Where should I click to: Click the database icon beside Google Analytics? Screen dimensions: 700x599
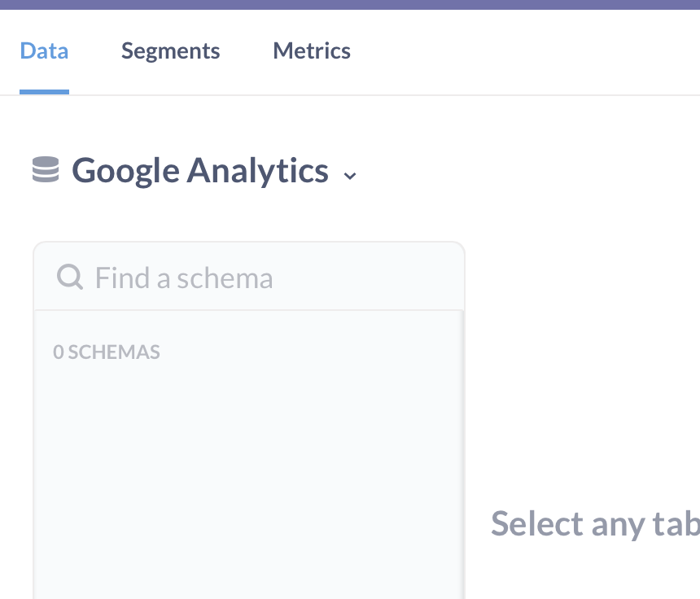pos(46,170)
